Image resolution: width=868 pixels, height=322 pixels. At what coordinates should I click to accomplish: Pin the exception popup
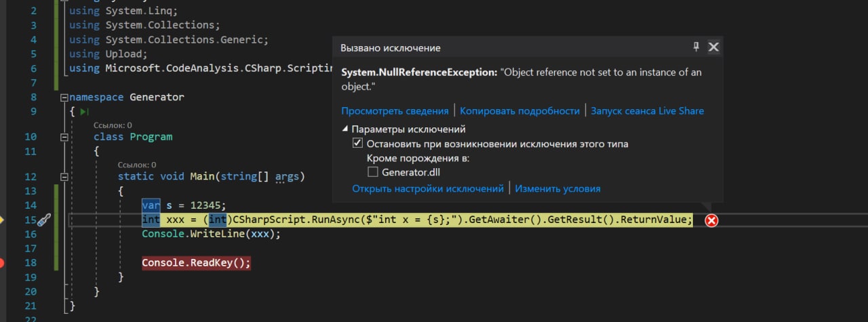696,47
